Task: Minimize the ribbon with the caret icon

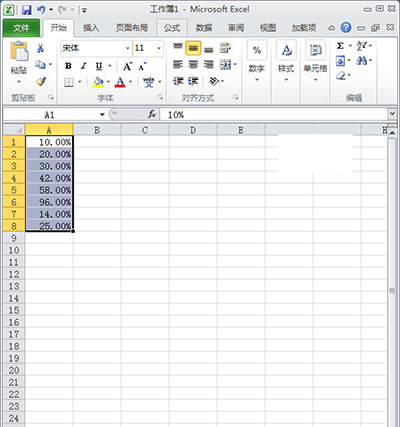Action: 331,28
